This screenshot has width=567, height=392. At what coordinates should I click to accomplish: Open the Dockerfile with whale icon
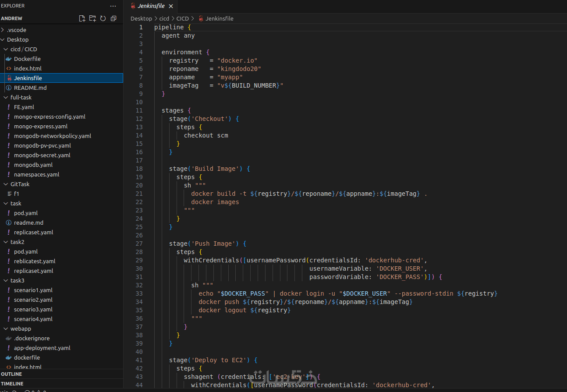27,59
